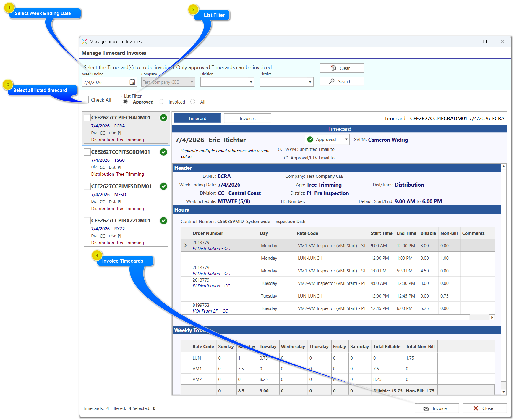The width and height of the screenshot is (514, 420).
Task: Maximize the Manage Timecard Invoices window
Action: click(485, 41)
